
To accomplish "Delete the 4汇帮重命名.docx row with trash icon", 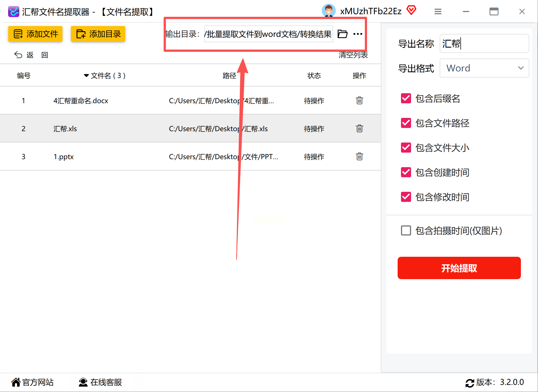I will point(359,101).
